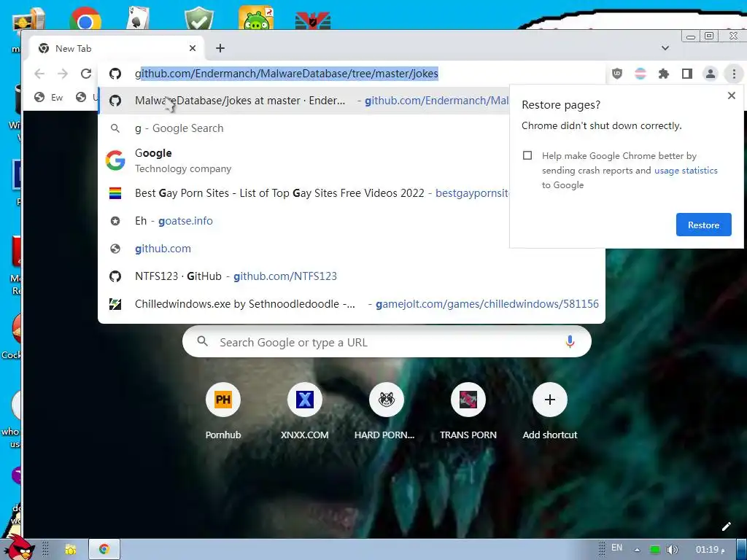Click the EN language indicator in the tray
Screen dimensions: 747x560
616,548
